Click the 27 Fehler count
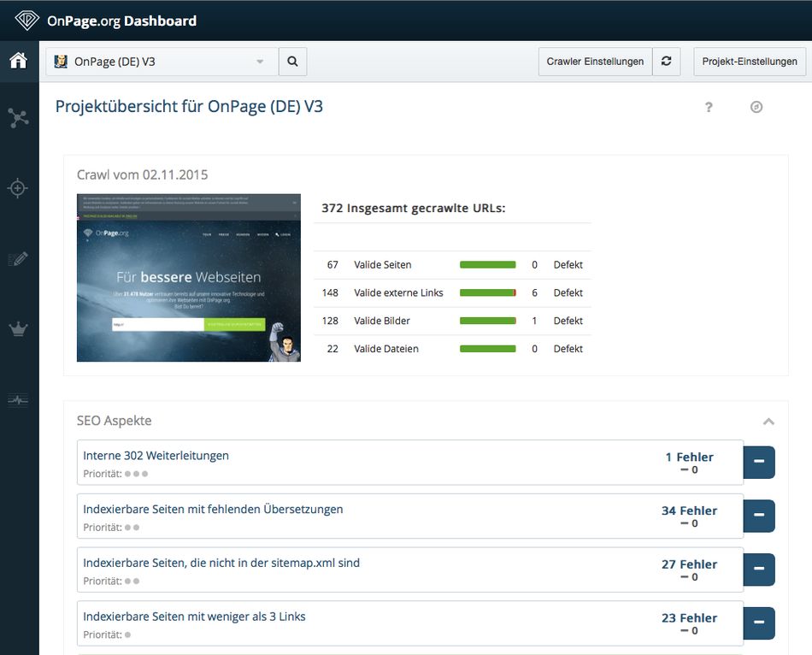 pyautogui.click(x=689, y=564)
